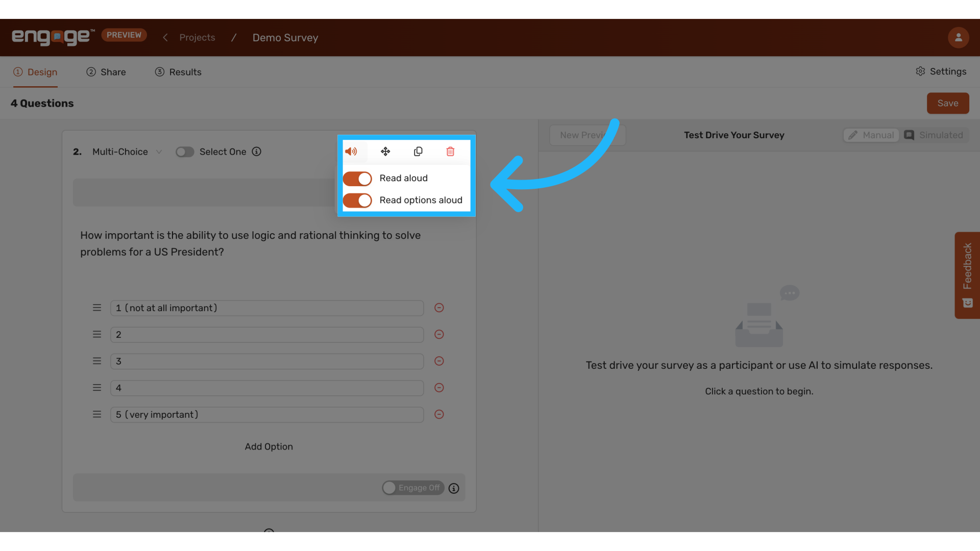Viewport: 980px width, 551px height.
Task: Click the speaker read-aloud icon
Action: point(351,152)
